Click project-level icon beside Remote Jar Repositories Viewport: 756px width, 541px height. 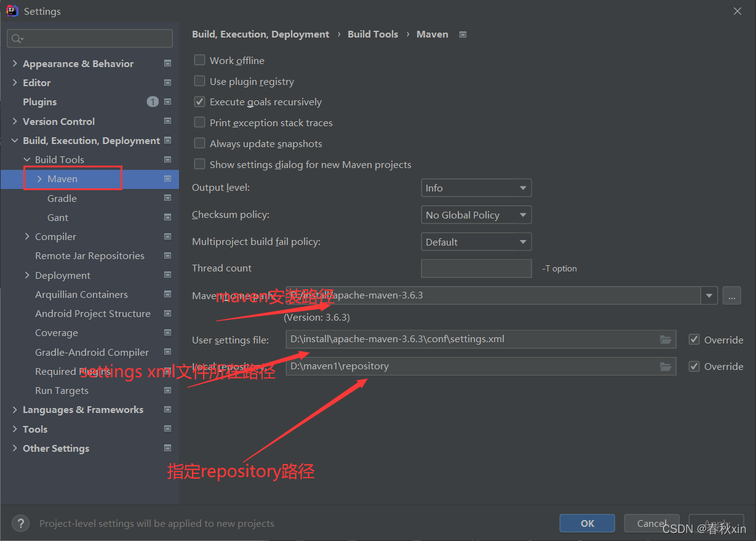[167, 255]
